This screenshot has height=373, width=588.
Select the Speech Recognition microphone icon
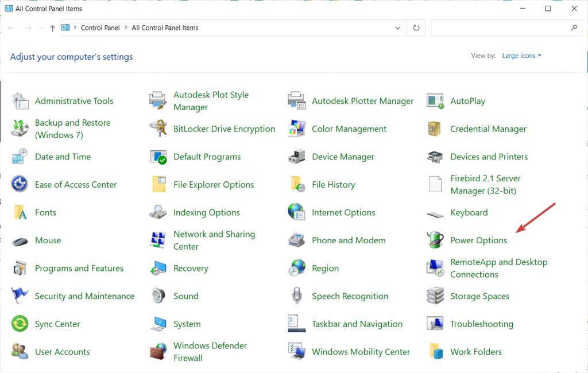click(297, 296)
